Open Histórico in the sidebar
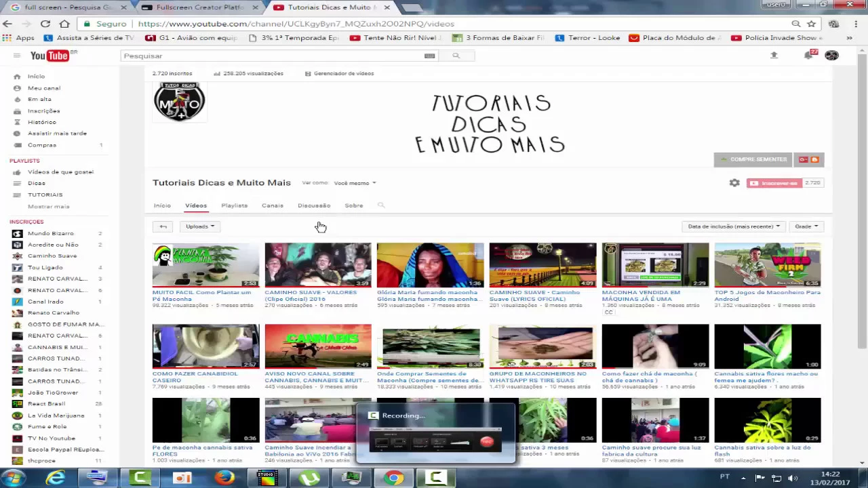The height and width of the screenshot is (488, 868). click(41, 122)
